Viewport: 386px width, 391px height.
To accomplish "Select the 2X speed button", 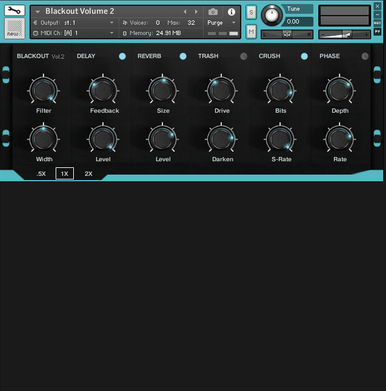I will coord(88,174).
